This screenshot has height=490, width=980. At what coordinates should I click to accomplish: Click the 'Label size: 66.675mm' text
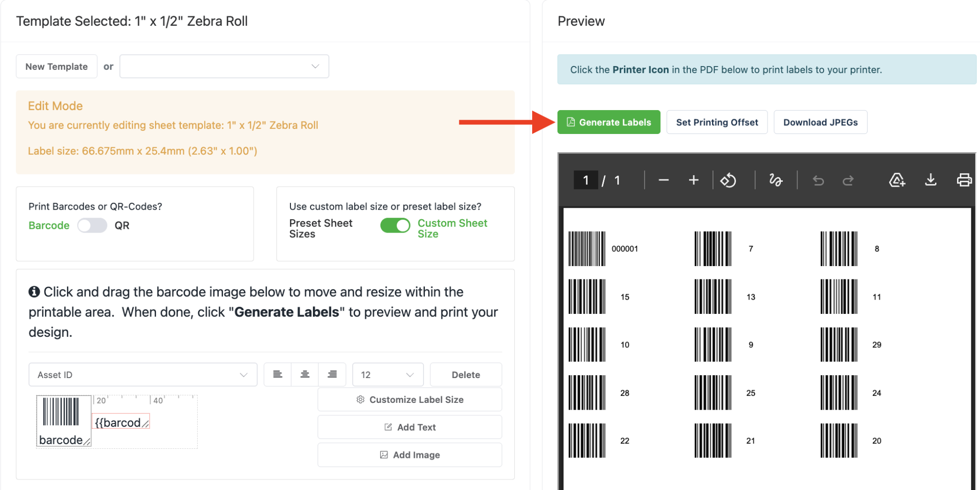coord(143,151)
